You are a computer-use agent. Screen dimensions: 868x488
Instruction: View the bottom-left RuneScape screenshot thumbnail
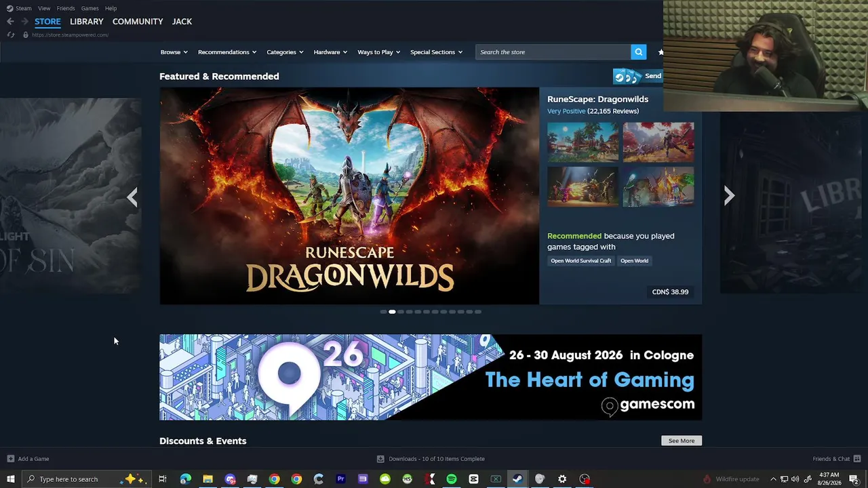coord(583,187)
